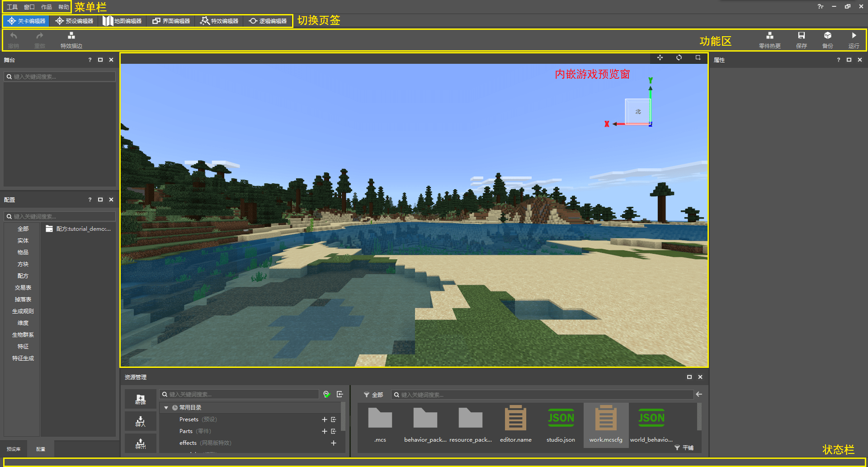Switch to 地图编辑器 tab
The height and width of the screenshot is (467, 868).
click(x=122, y=21)
